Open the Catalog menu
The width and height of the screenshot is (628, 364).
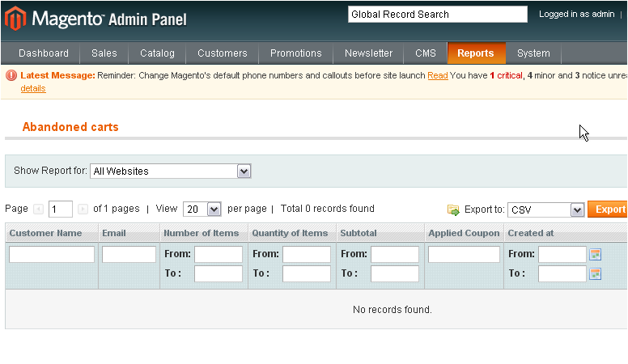[x=157, y=53]
